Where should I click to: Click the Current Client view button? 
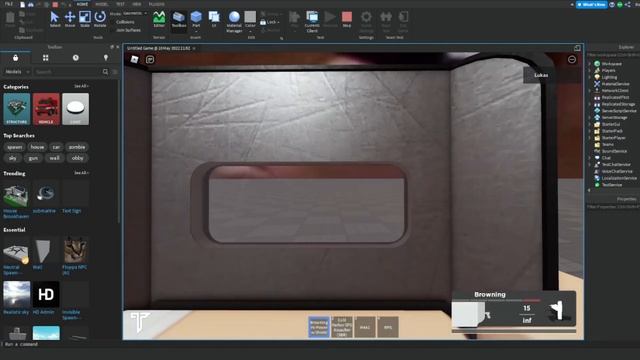312,21
